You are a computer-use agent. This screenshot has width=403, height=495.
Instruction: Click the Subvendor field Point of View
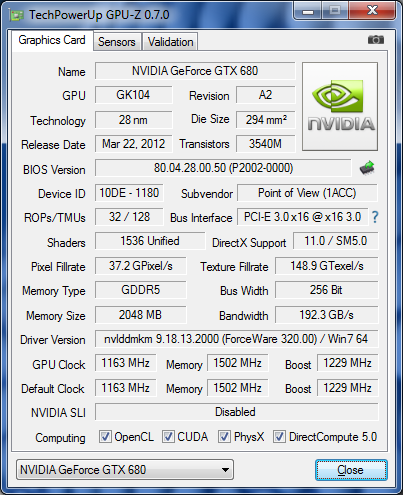(307, 193)
